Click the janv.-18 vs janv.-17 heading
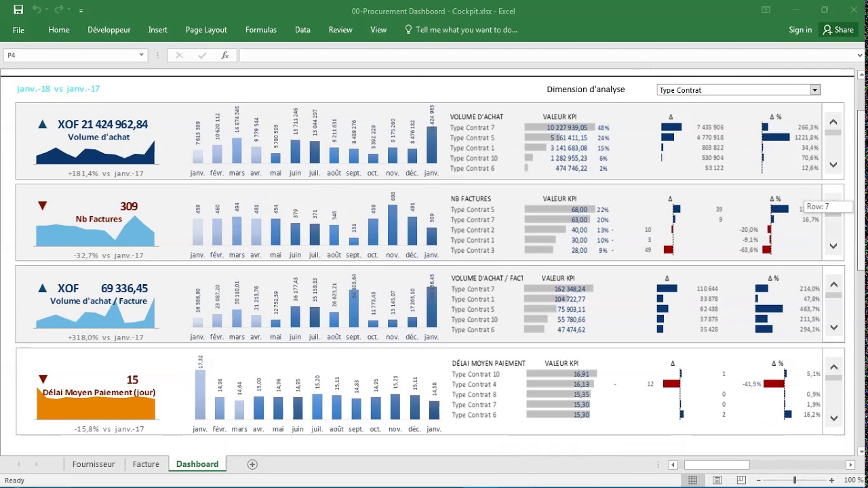The image size is (868, 488). pos(58,89)
